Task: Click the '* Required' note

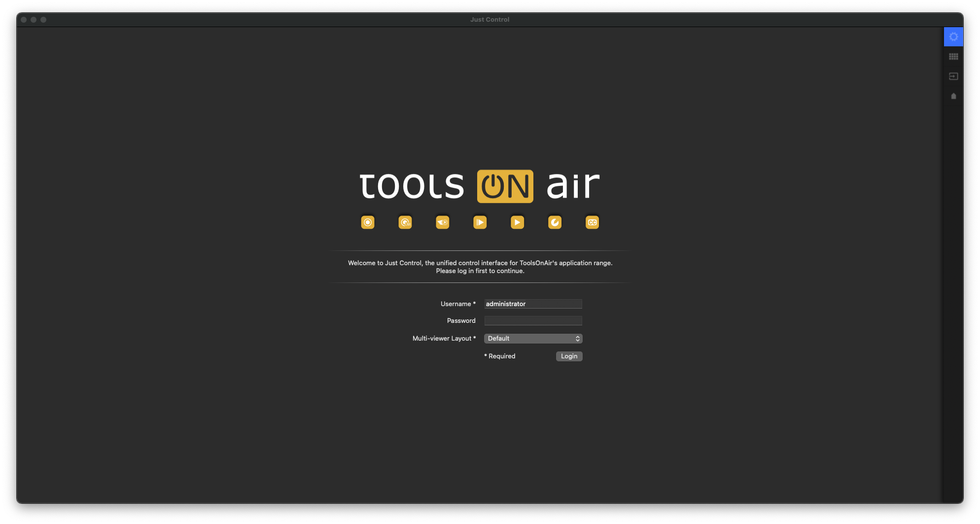Action: 499,356
